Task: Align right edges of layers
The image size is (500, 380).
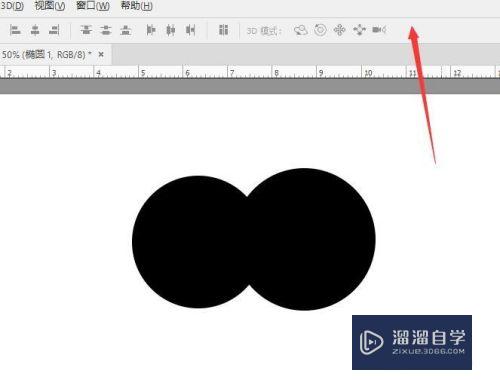Action: [54, 30]
